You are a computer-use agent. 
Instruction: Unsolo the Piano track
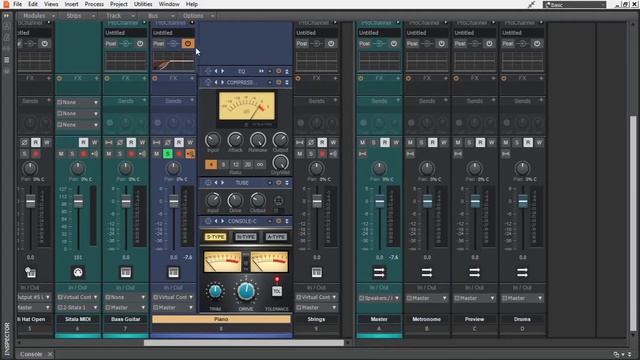coord(168,154)
